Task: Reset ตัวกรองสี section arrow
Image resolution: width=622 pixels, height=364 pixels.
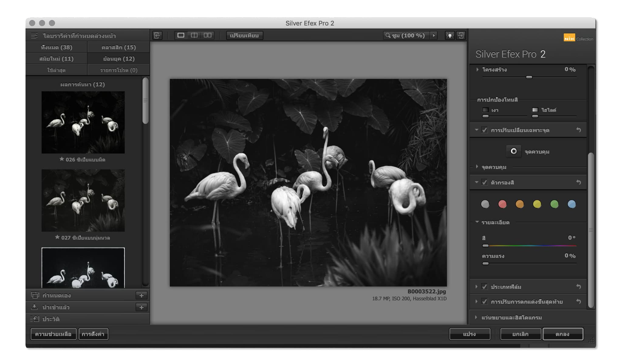Action: pos(579,182)
